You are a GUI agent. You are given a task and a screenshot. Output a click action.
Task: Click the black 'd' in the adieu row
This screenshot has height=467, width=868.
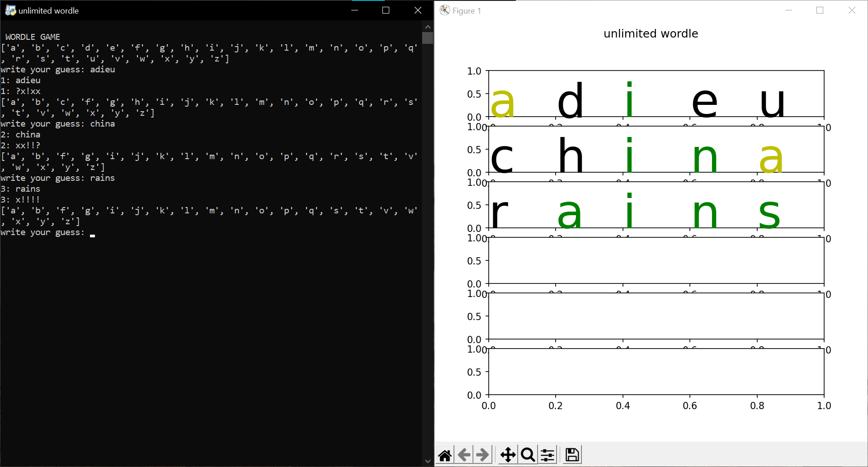tap(570, 99)
